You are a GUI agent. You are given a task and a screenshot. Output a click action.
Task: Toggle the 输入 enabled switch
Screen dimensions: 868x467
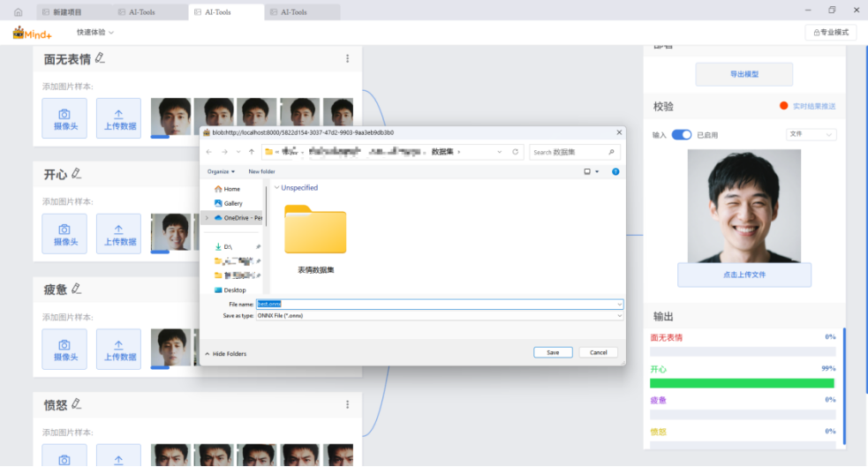[682, 135]
